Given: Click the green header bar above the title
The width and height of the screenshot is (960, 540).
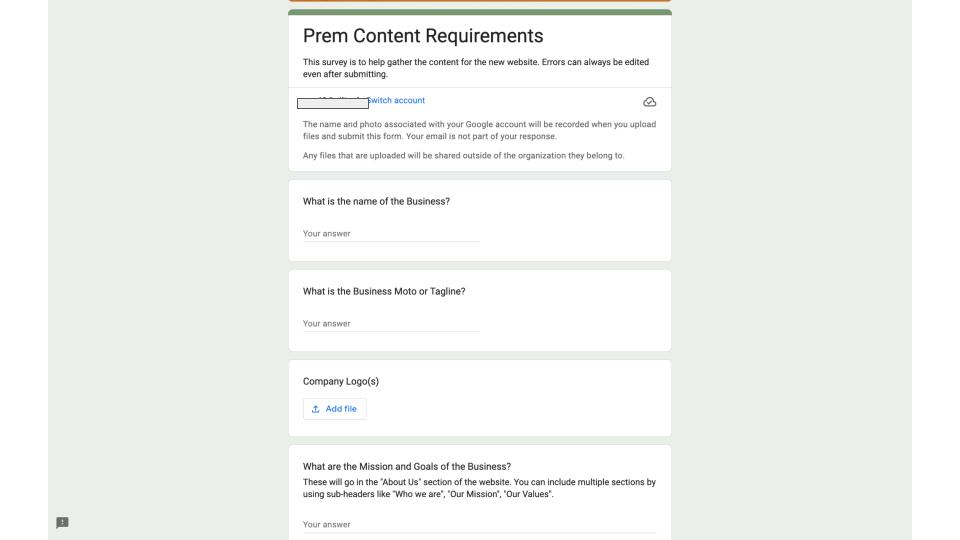Looking at the screenshot, I should pyautogui.click(x=479, y=12).
